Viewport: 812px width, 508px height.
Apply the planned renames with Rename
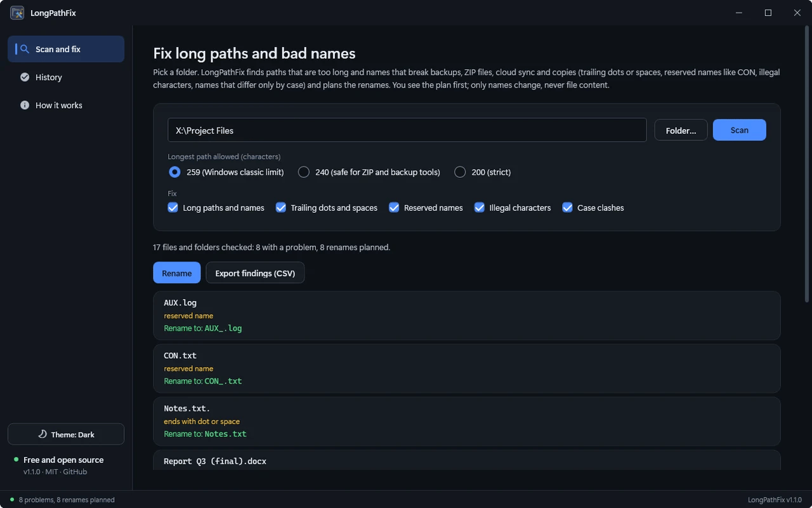click(177, 273)
